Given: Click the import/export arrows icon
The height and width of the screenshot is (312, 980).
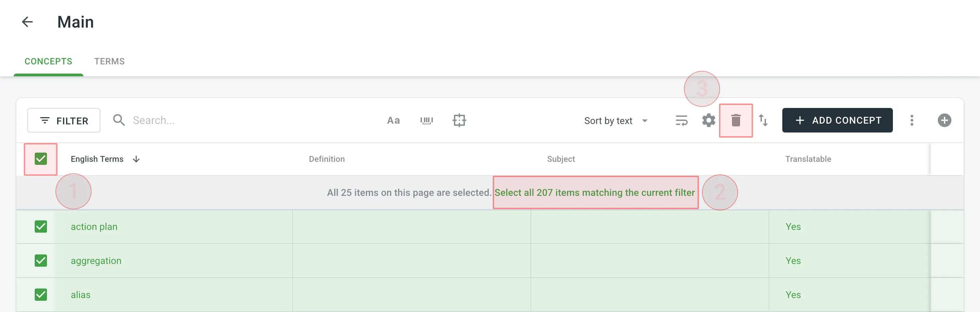Looking at the screenshot, I should [x=763, y=120].
